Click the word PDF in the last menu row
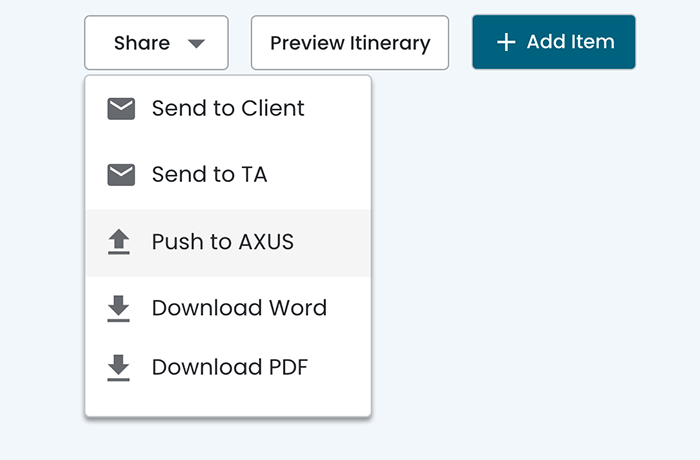Screen dimensions: 700x460 pos(287,368)
